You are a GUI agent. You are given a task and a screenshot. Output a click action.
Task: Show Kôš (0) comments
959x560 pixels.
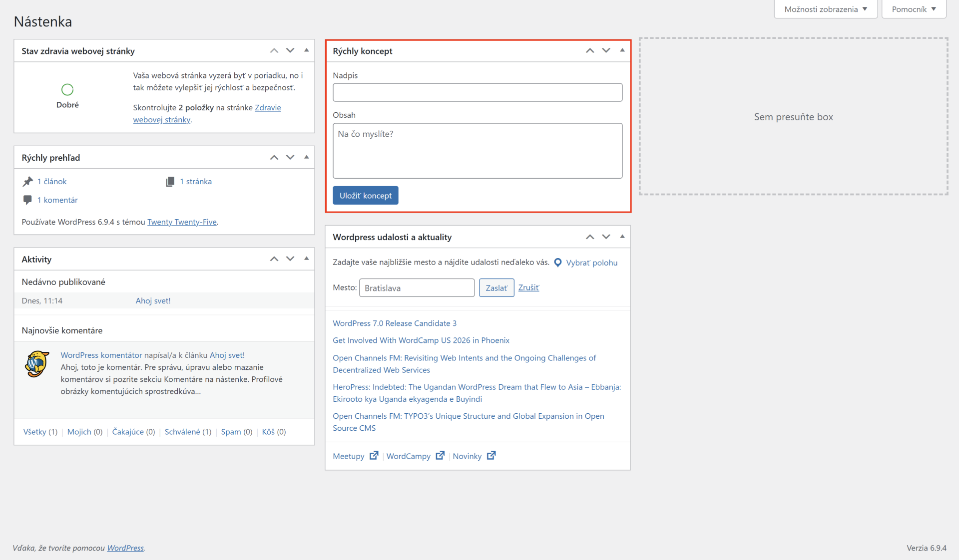[x=274, y=431]
